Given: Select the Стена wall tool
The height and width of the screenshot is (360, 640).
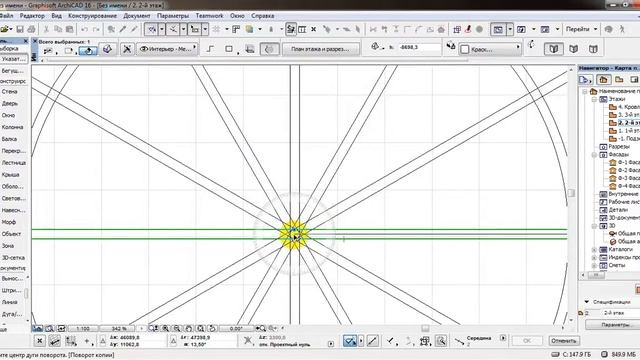Looking at the screenshot, I should pos(9,91).
